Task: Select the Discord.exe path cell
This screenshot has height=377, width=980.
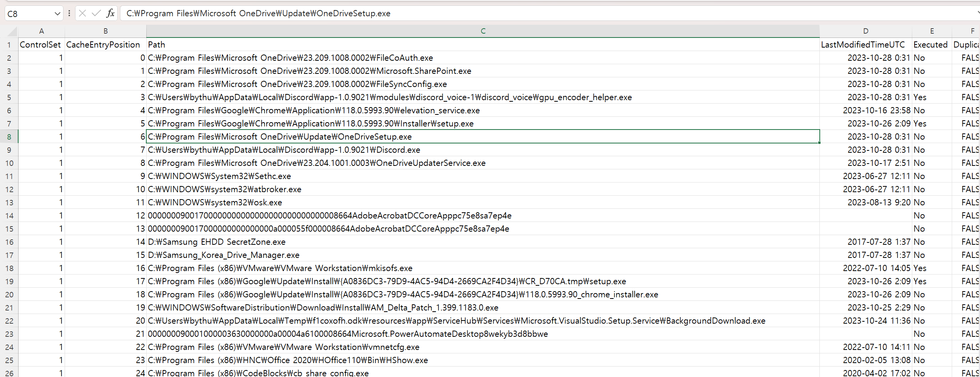Action: point(483,150)
